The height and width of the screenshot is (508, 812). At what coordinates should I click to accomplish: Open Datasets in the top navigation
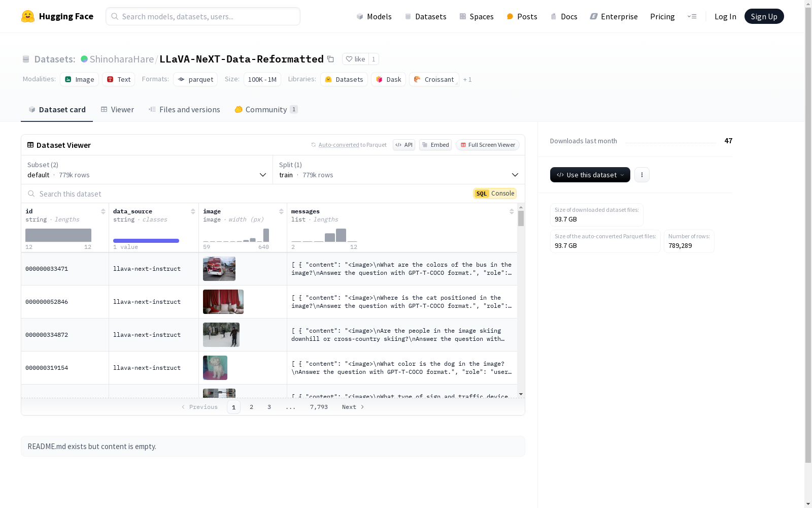pyautogui.click(x=425, y=16)
